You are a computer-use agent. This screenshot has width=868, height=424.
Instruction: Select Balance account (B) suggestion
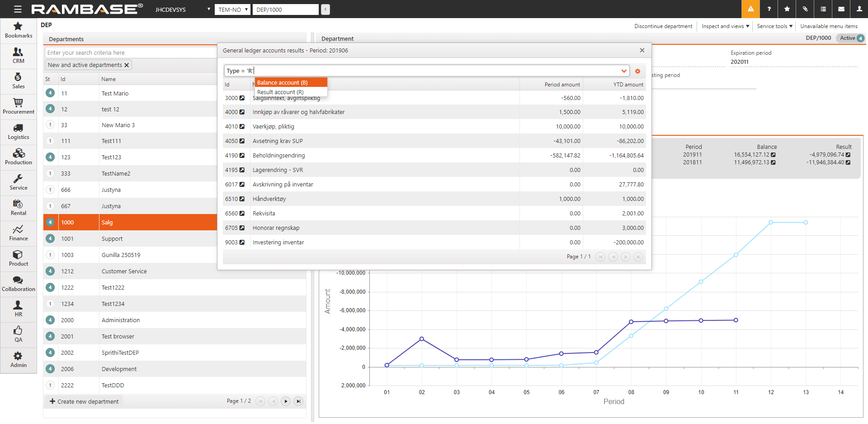(x=291, y=82)
